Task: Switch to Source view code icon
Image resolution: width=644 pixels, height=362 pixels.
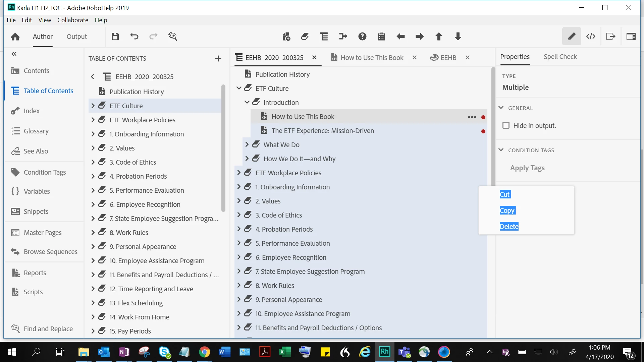Action: 591,37
